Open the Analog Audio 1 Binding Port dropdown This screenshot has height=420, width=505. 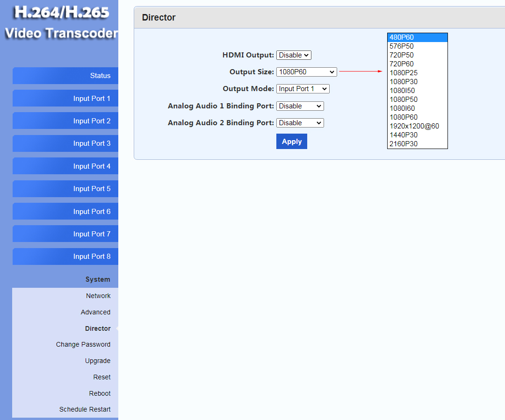(x=300, y=106)
